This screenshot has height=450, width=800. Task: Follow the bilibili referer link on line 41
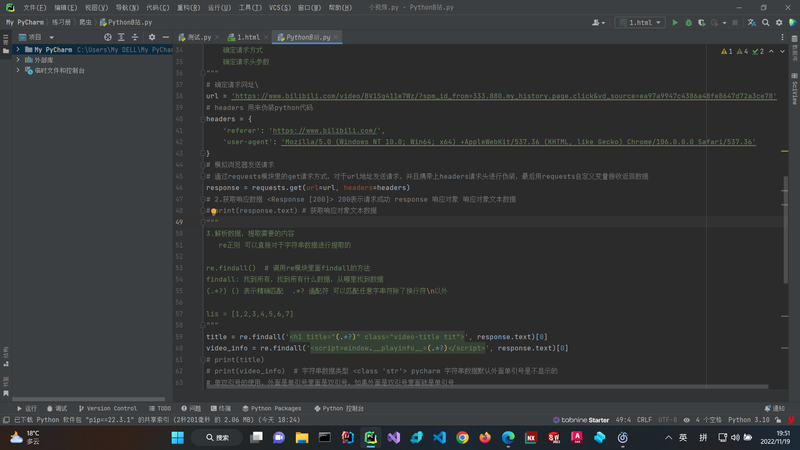(x=325, y=131)
